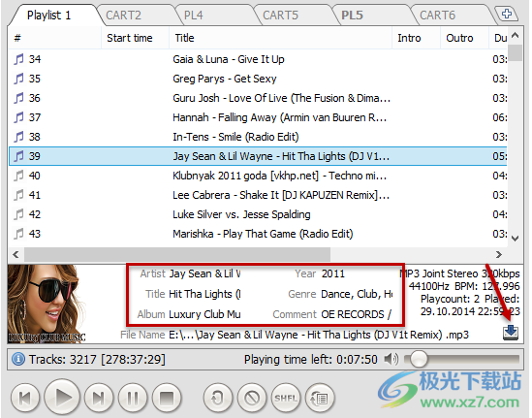
Task: Pause playback with the pause button
Action: tap(133, 398)
